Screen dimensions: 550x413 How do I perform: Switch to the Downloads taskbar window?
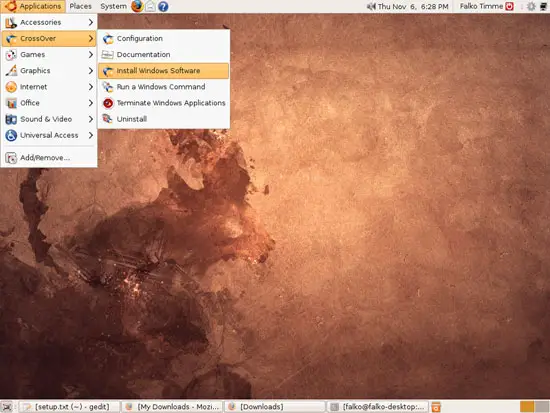(x=275, y=407)
